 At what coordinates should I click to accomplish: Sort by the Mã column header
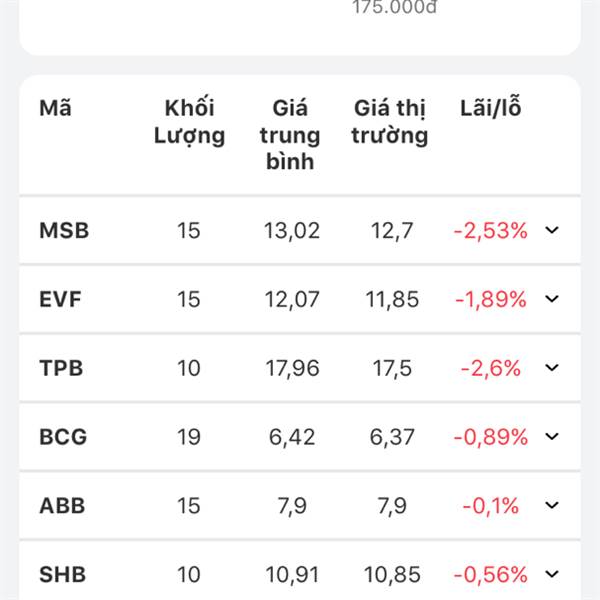click(55, 108)
